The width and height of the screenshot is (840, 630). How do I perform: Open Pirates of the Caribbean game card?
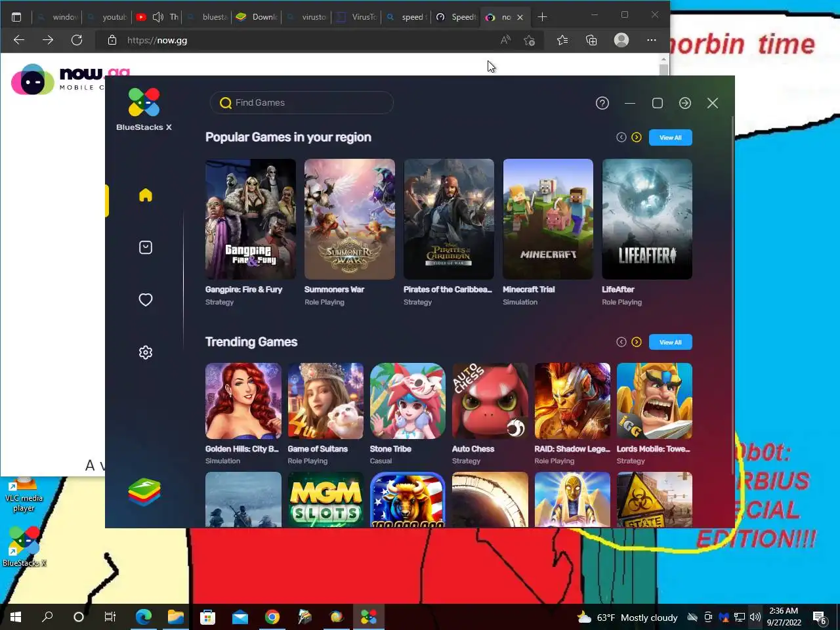449,219
